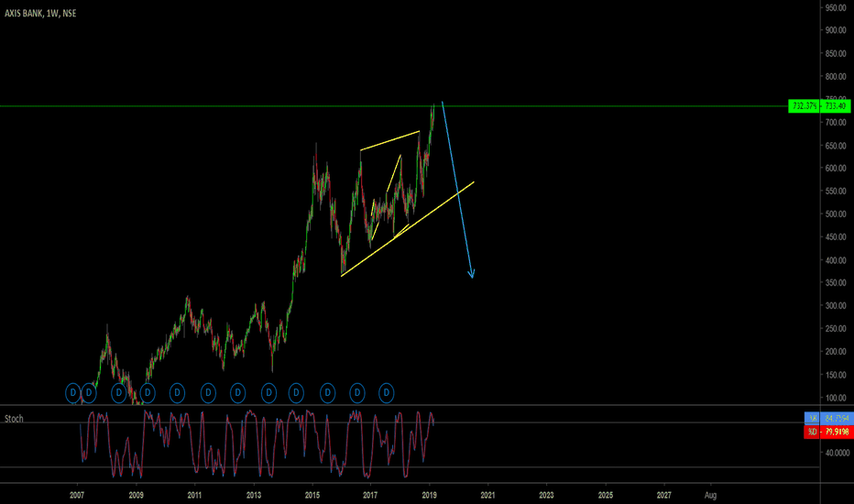The image size is (854, 504).
Task: Click the Stoch indicator label
Action: (14, 419)
